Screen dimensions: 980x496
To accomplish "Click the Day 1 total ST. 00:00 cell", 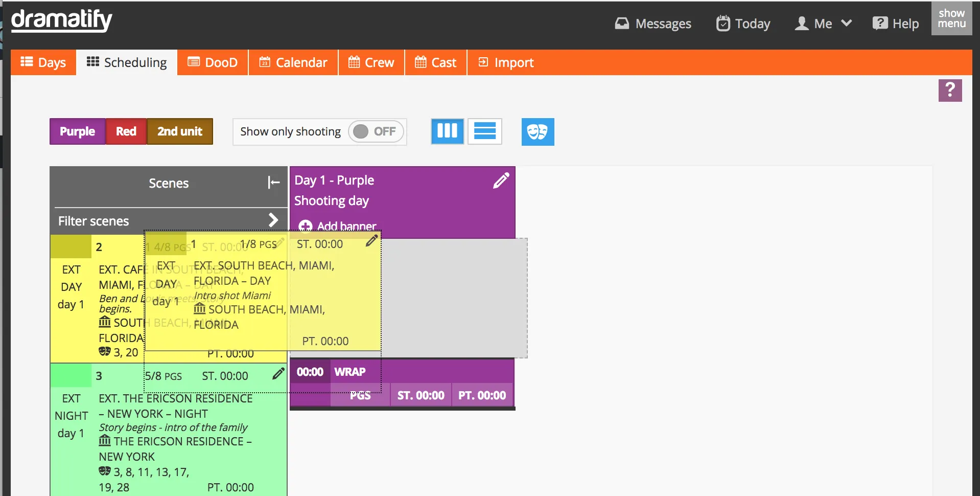I will coord(421,395).
